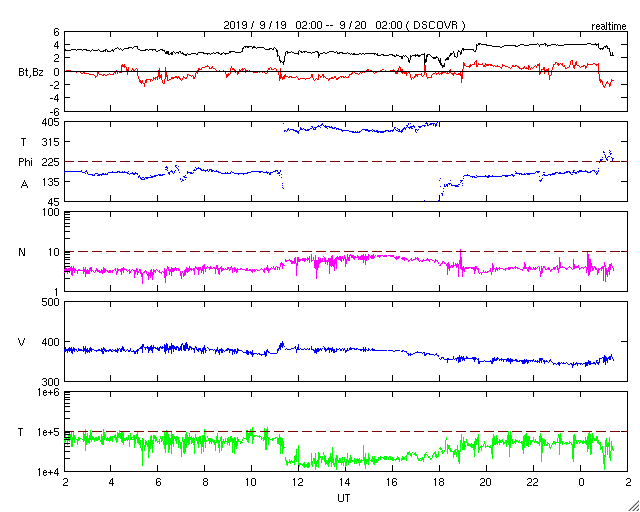
Task: Click inside the magenta density plot panel
Action: 346,252
